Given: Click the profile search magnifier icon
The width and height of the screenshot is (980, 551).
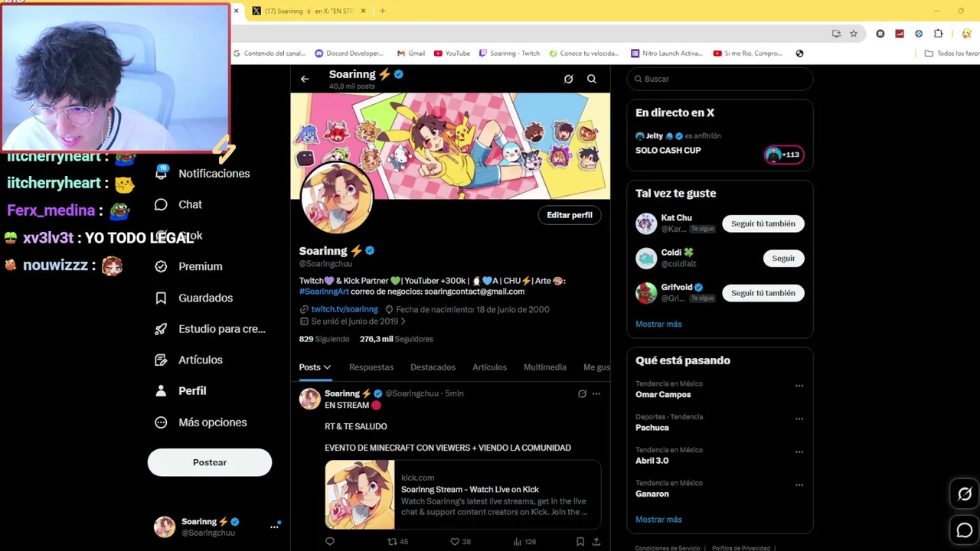Looking at the screenshot, I should pos(592,79).
